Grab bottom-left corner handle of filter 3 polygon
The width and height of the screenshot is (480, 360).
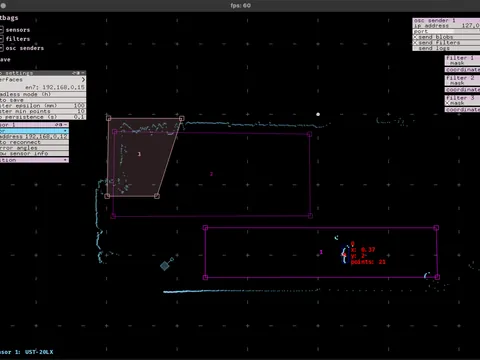[107, 196]
